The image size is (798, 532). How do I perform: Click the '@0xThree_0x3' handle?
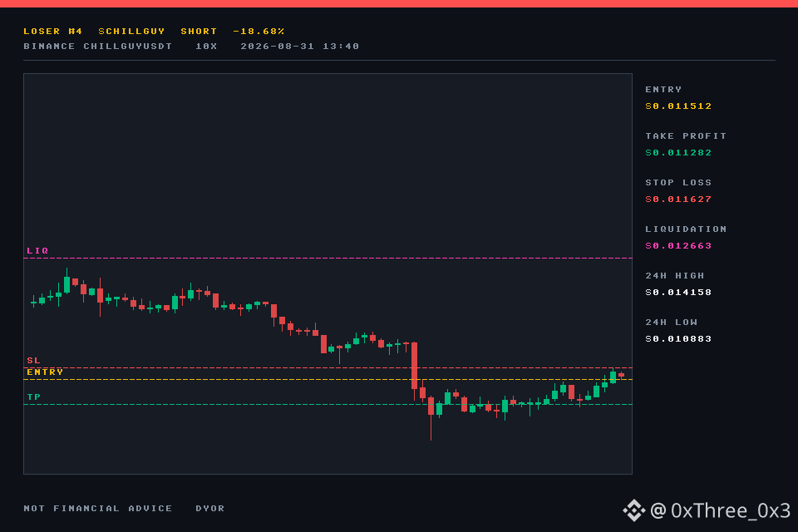[721, 510]
